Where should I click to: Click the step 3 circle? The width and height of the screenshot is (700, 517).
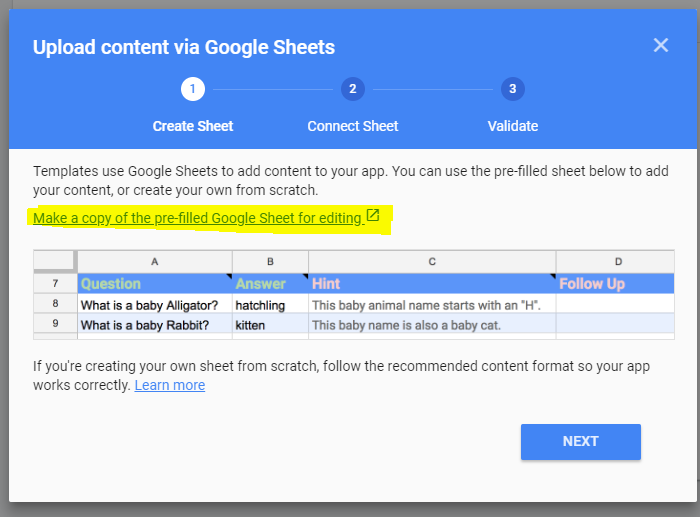click(x=512, y=89)
